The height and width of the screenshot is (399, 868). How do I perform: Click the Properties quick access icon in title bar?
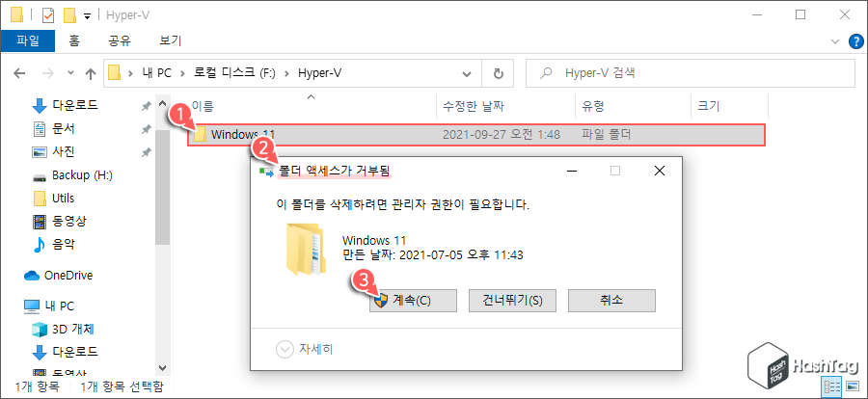(48, 15)
